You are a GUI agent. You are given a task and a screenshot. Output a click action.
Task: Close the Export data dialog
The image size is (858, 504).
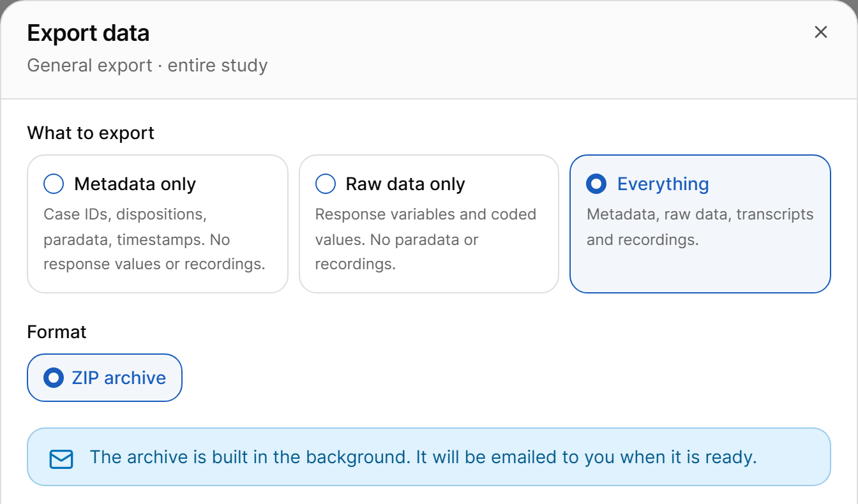tap(821, 33)
